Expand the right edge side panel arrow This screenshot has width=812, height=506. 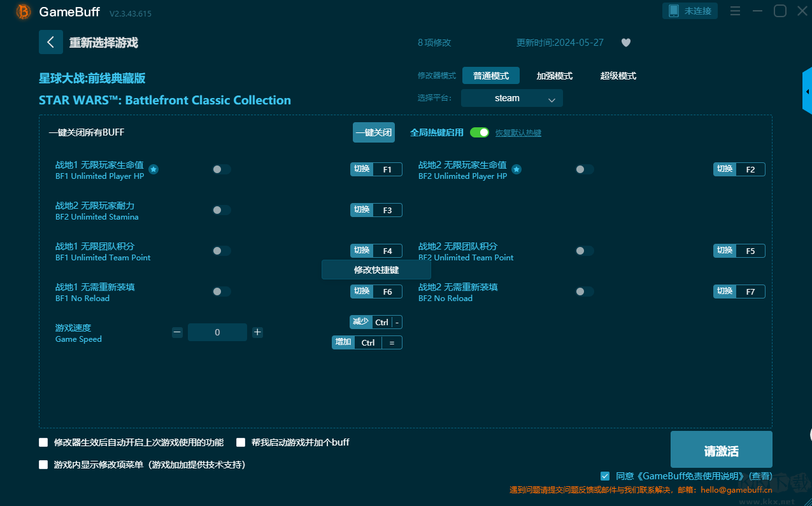(x=807, y=92)
